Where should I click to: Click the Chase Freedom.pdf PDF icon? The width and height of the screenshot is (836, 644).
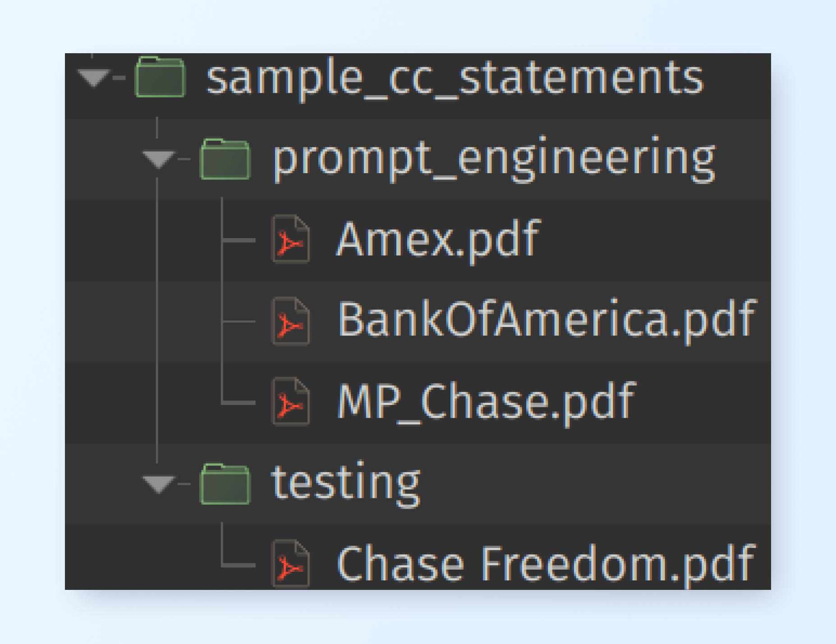point(290,564)
